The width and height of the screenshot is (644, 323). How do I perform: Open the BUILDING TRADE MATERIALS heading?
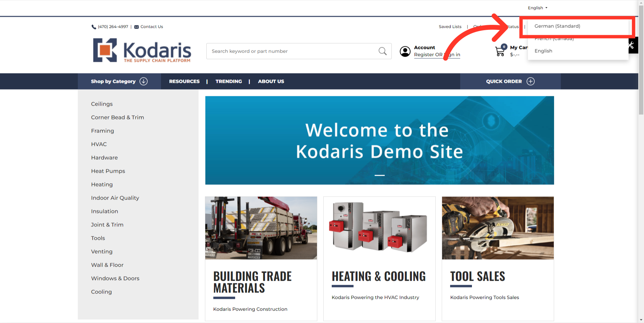(252, 282)
